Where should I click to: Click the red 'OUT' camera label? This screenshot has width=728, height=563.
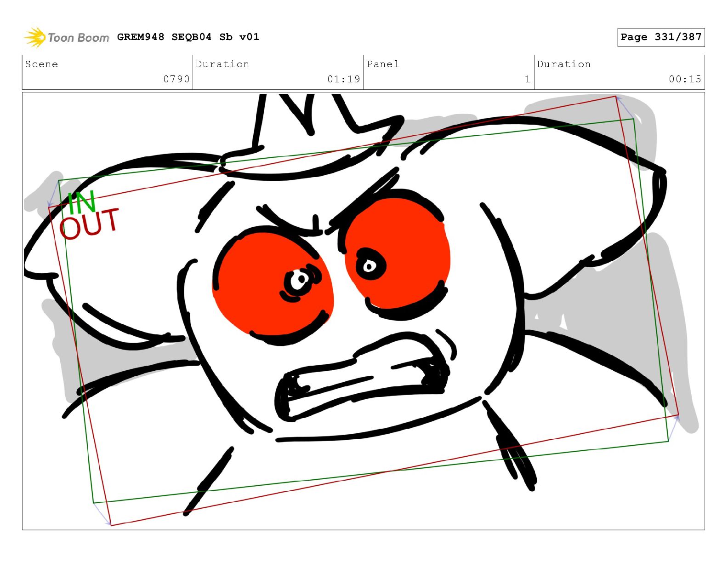point(90,224)
